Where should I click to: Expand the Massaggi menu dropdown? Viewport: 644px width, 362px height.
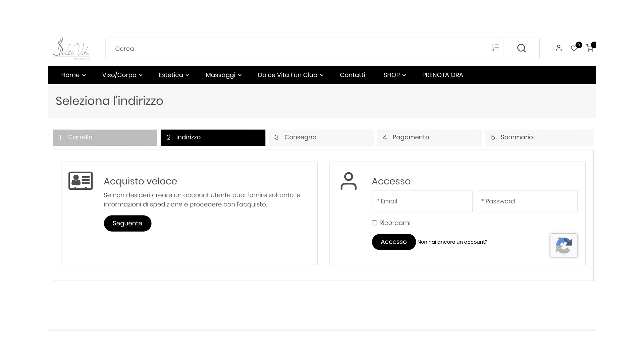coord(223,75)
